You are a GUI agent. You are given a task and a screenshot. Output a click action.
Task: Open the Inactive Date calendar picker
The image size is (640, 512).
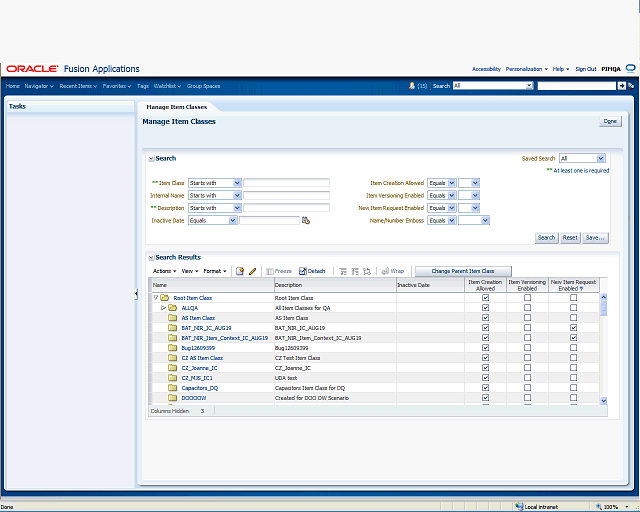coord(306,220)
